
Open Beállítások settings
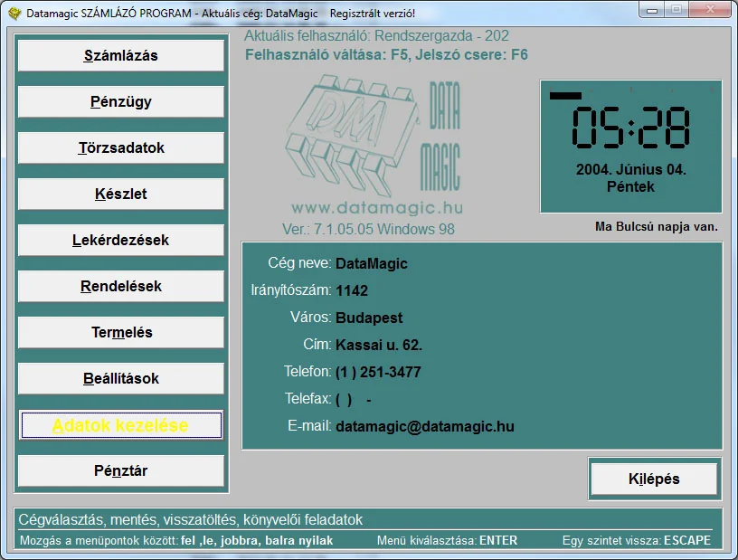(121, 379)
